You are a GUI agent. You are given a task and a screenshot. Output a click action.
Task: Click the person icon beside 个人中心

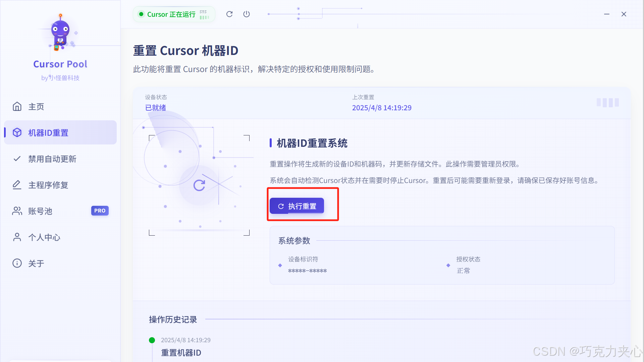(x=17, y=237)
